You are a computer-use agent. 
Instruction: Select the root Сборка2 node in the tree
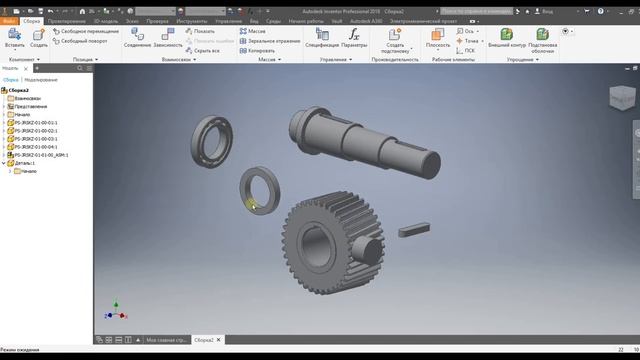point(15,90)
